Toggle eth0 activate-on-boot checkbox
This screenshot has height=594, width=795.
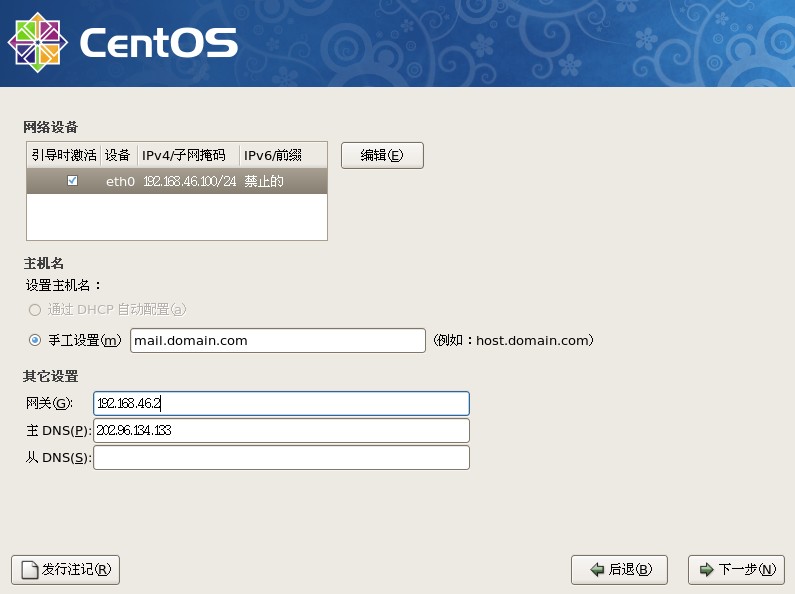click(72, 181)
